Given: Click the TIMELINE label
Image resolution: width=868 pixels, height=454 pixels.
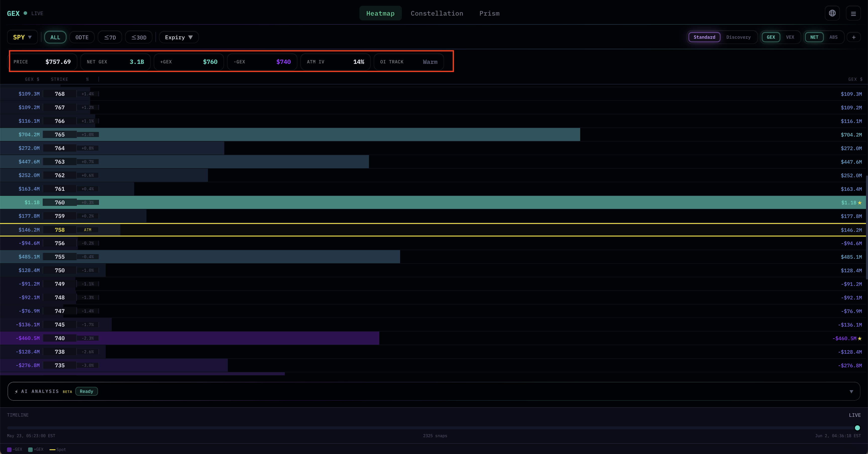Looking at the screenshot, I should click(x=18, y=415).
